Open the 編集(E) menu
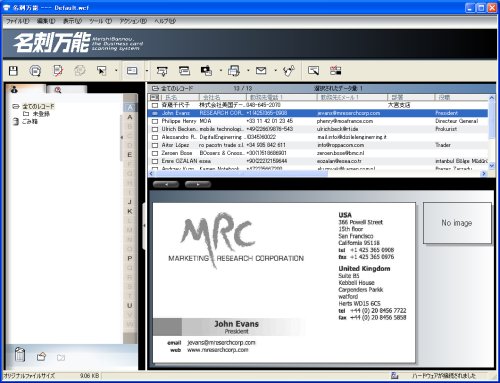This screenshot has height=383, width=500. click(46, 21)
